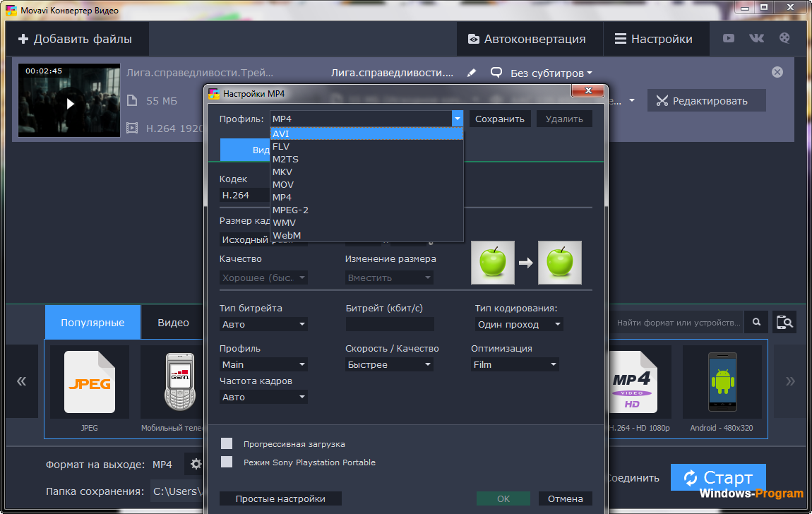This screenshot has height=514, width=812.
Task: Open Без субтитров dropdown
Action: [x=551, y=73]
